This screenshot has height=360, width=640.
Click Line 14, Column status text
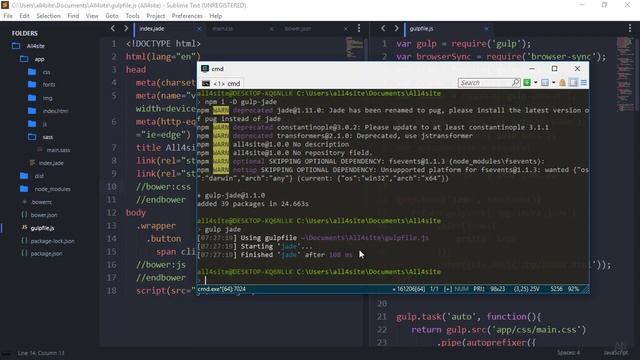coord(41,353)
